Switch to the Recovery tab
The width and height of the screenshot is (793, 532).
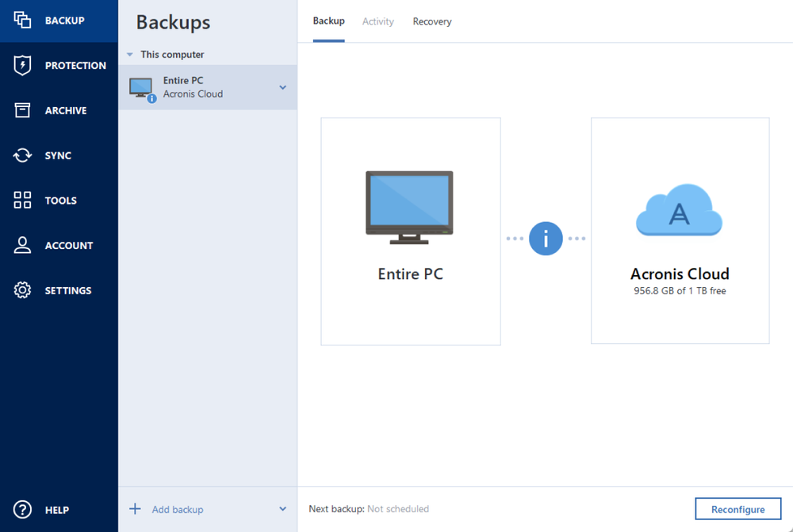click(x=432, y=21)
